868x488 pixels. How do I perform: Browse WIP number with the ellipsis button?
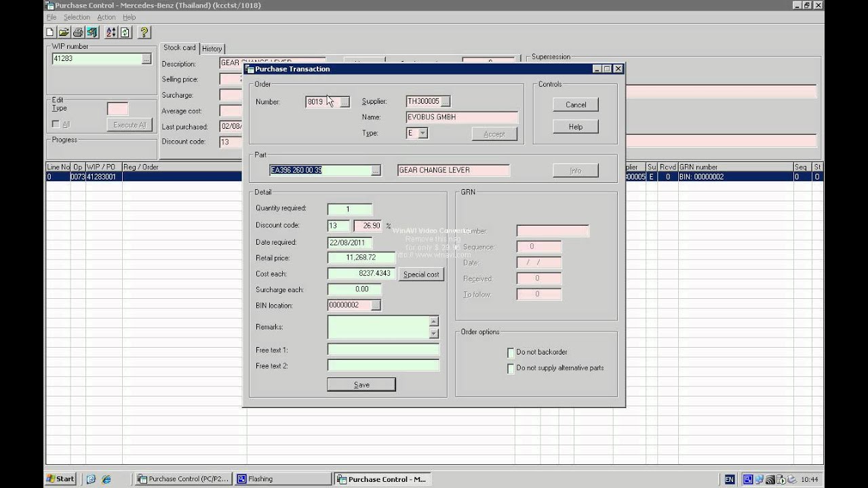click(x=146, y=59)
